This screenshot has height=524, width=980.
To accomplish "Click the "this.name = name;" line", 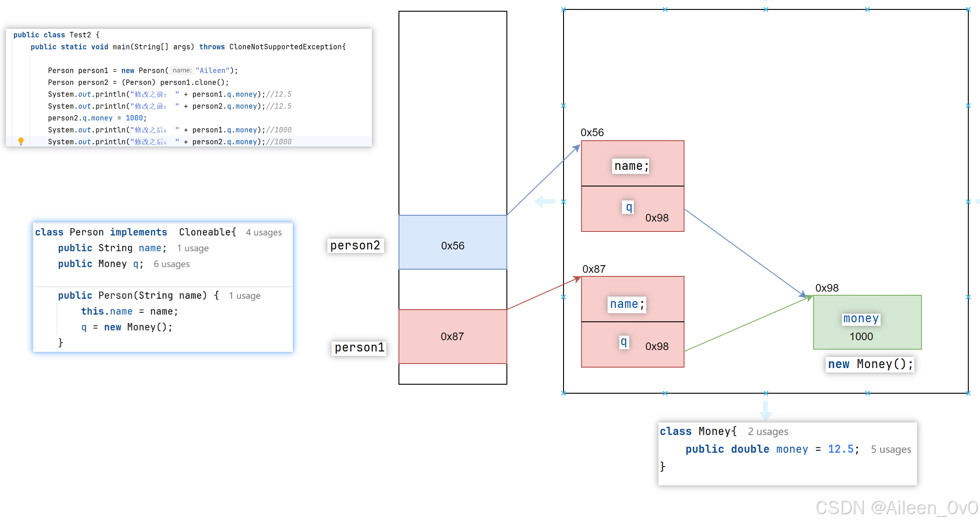I will pos(130,311).
